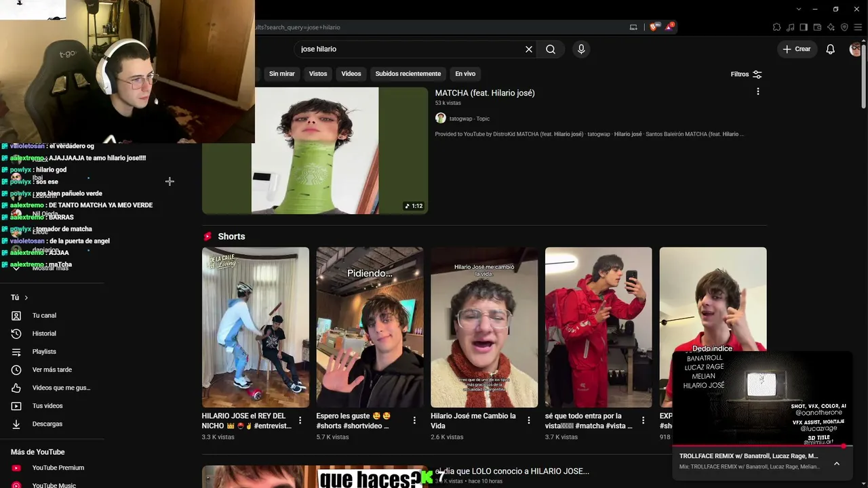Click the YouTube search input field

coord(410,49)
